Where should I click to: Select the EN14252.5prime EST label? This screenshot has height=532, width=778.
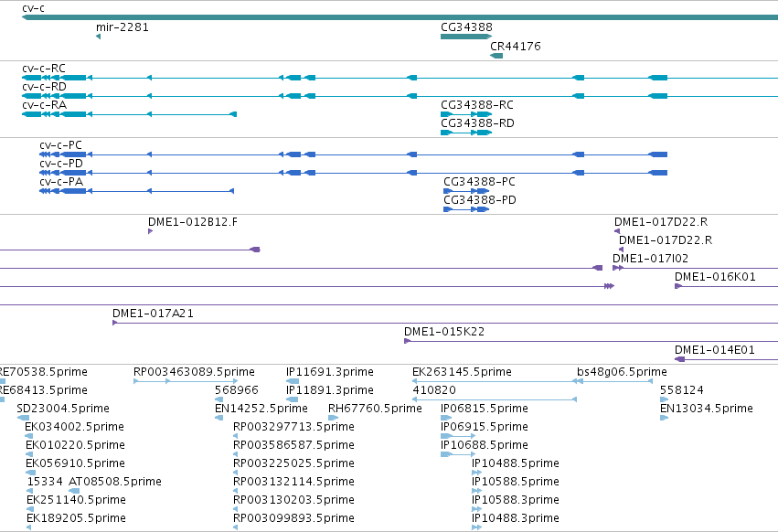[261, 409]
